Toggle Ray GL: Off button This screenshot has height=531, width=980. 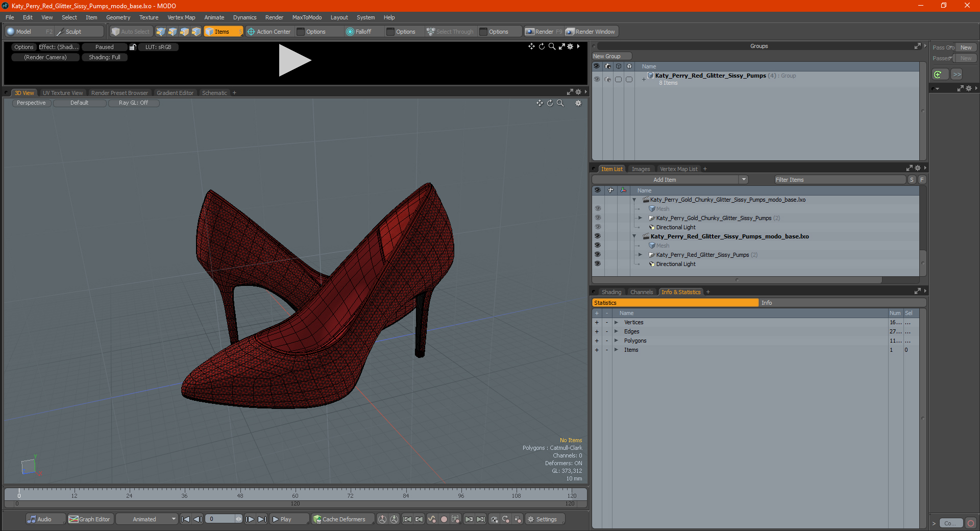[134, 103]
